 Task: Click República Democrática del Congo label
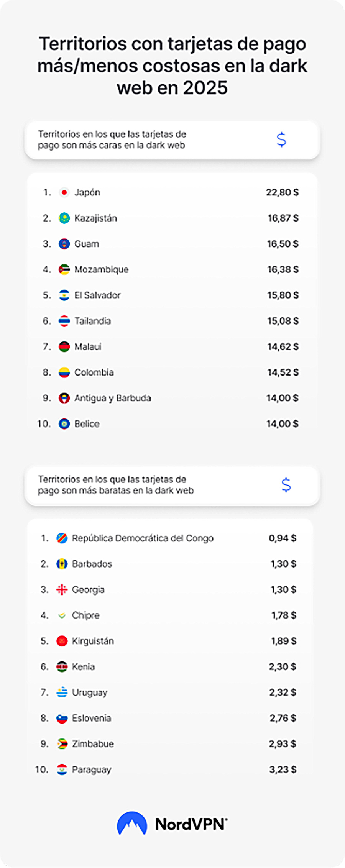(143, 538)
